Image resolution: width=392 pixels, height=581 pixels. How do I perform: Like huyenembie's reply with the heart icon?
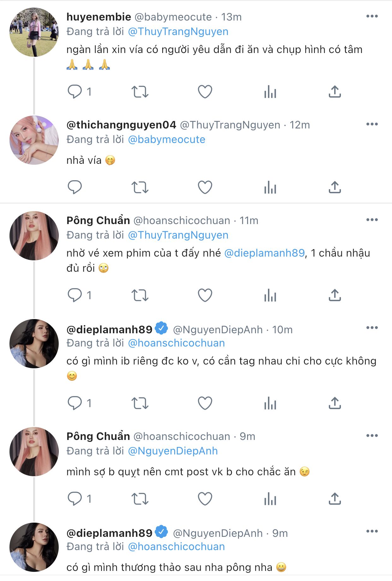[205, 92]
